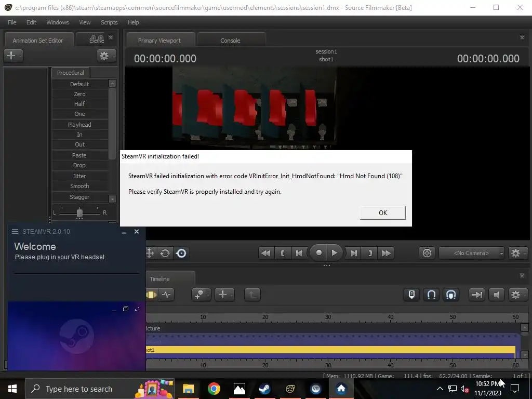This screenshot has width=532, height=399.
Task: Open the Help menu
Action: [133, 22]
